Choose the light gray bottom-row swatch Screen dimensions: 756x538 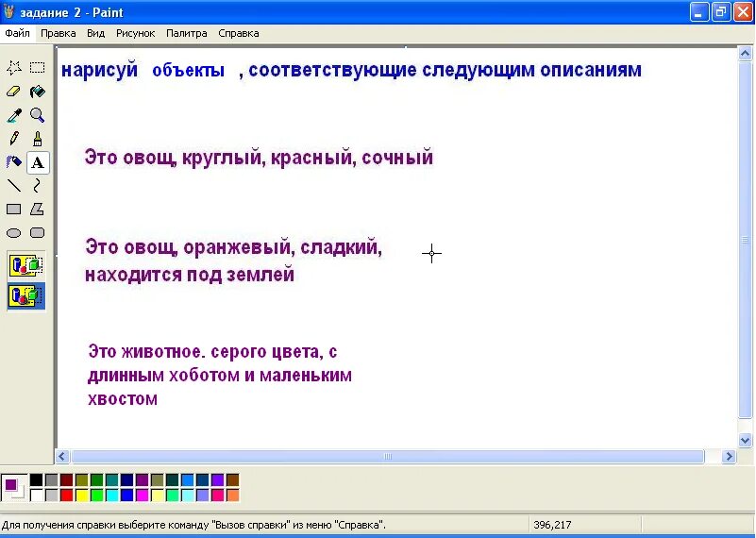click(51, 496)
